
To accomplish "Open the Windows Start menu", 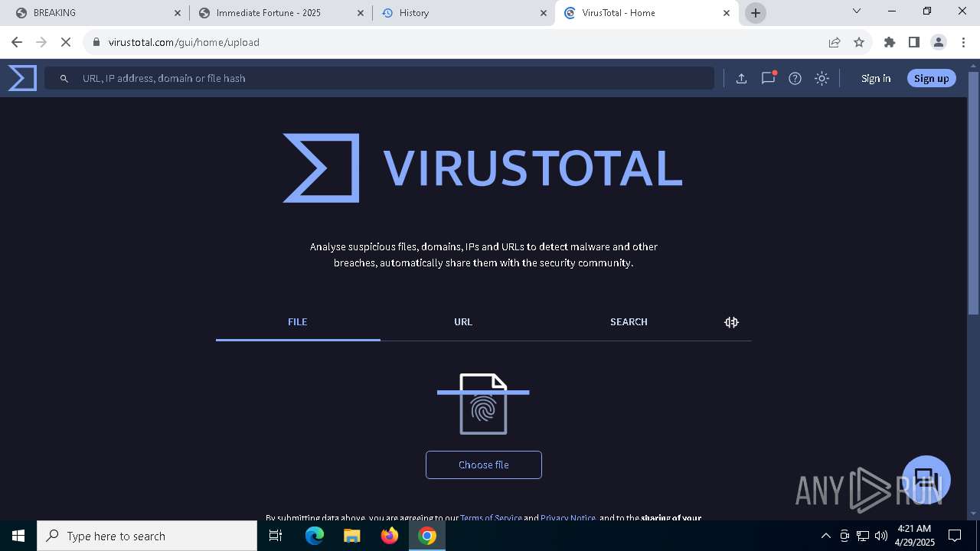I will pos(18,536).
